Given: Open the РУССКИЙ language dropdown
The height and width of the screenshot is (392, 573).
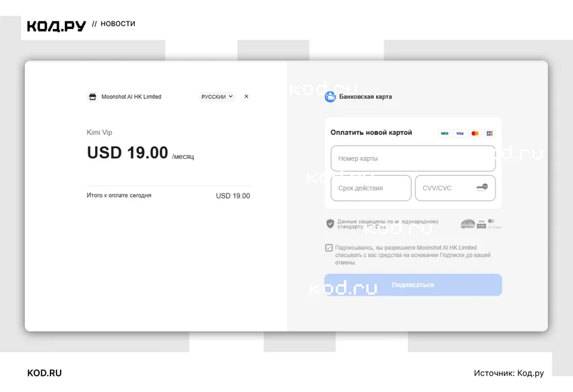Looking at the screenshot, I should (x=216, y=97).
